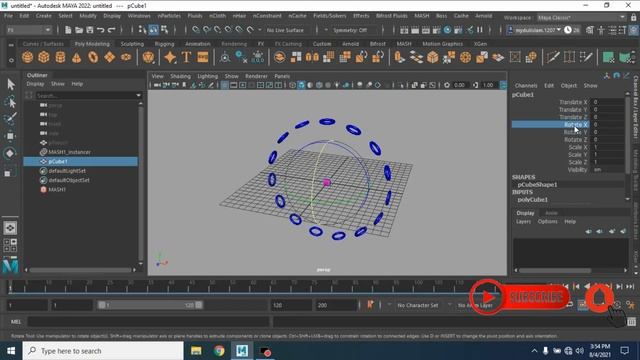Click the Translate X value field
This screenshot has width=640, height=360.
(607, 102)
